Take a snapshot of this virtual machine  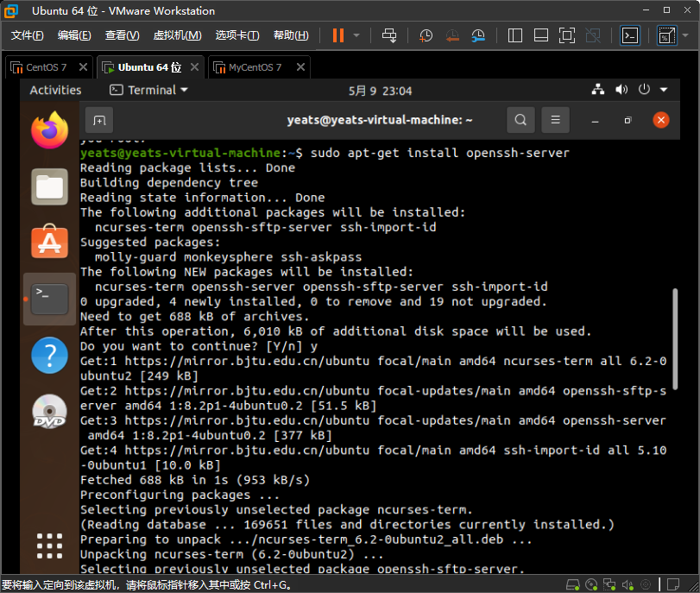tap(426, 35)
